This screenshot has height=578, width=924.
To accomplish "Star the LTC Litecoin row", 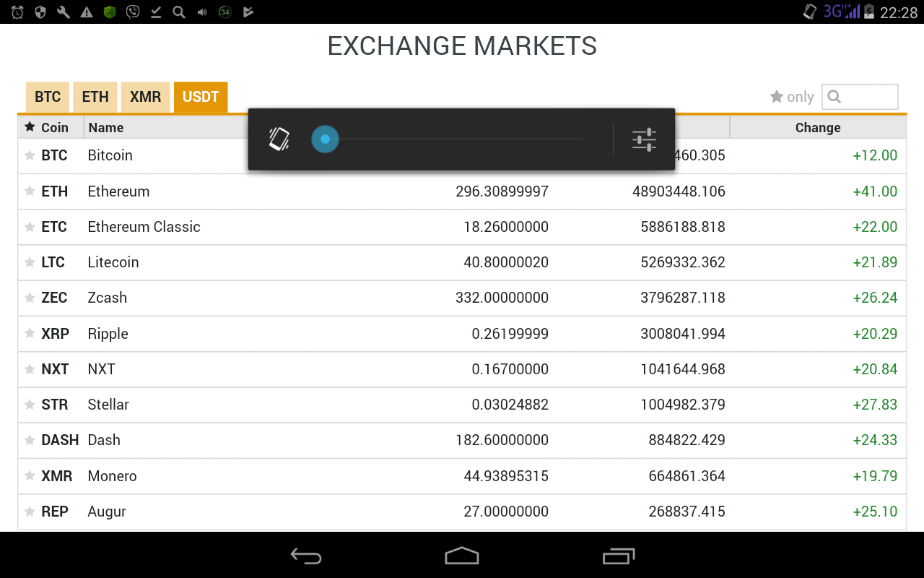I will tap(30, 262).
